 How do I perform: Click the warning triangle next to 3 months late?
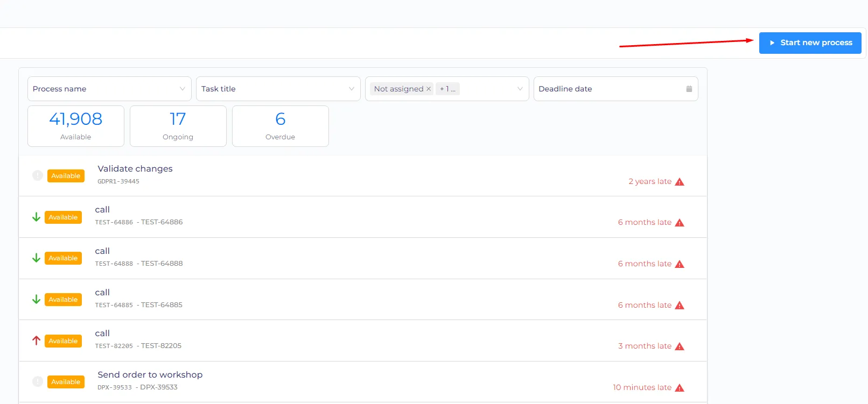coord(680,346)
